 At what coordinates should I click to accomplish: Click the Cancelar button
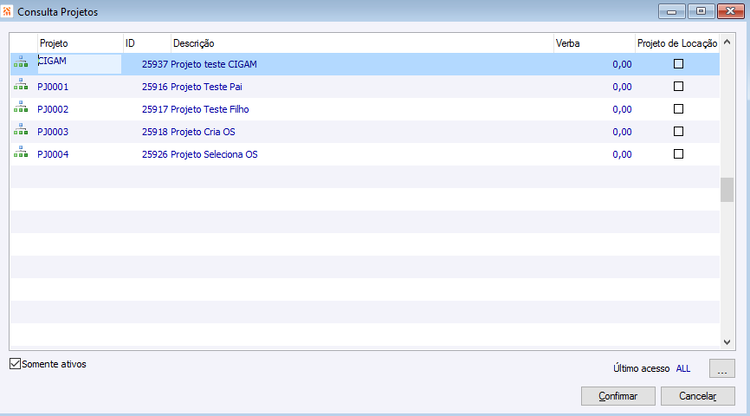(698, 396)
